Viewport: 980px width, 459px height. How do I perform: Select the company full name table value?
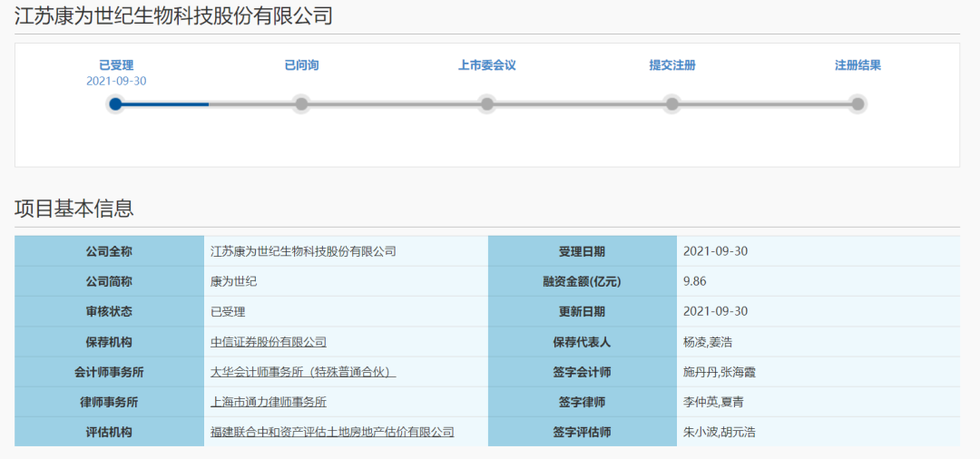[x=304, y=251]
